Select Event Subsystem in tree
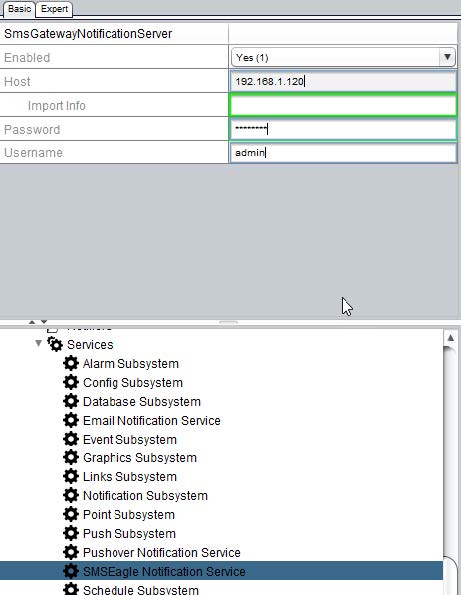 [x=130, y=439]
